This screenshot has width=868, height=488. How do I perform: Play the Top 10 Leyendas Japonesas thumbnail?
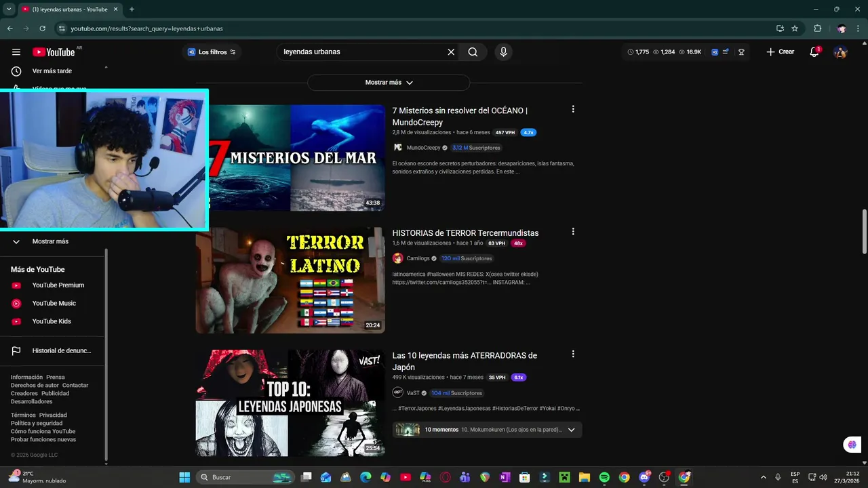pyautogui.click(x=290, y=403)
